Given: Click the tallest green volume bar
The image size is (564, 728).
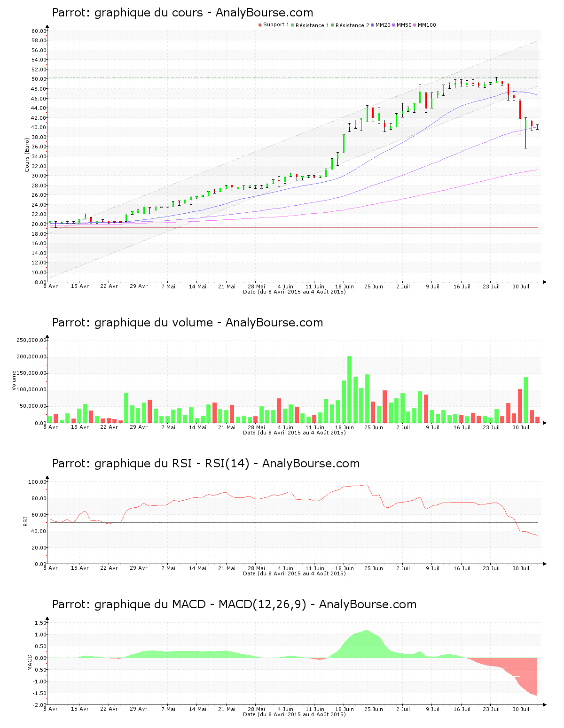Looking at the screenshot, I should (x=350, y=389).
